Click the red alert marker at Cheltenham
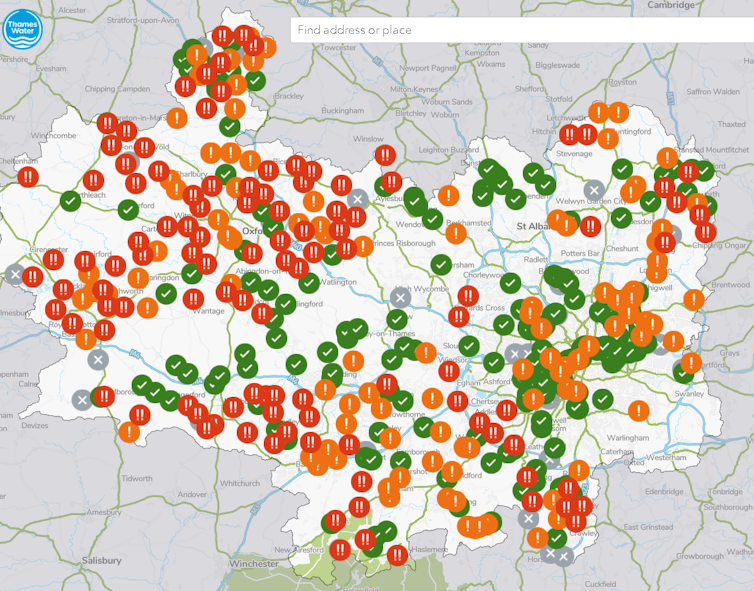Image resolution: width=754 pixels, height=591 pixels. click(x=28, y=176)
